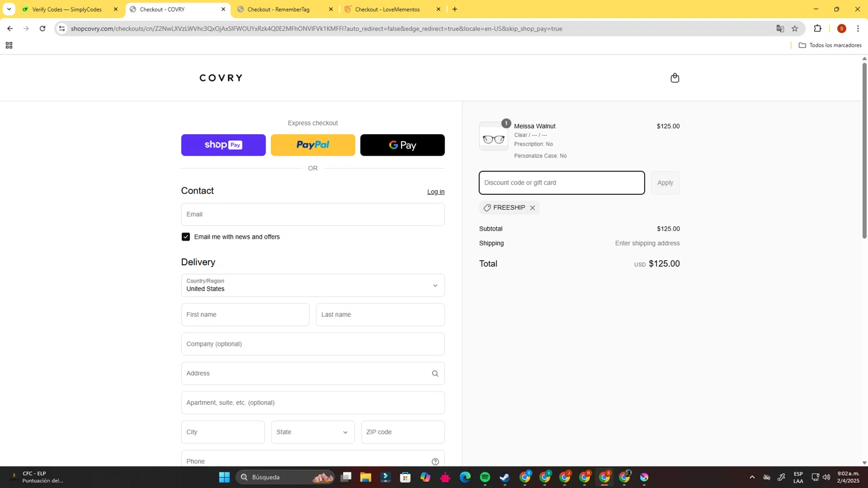
Task: Open the volume control in system tray
Action: (x=826, y=477)
